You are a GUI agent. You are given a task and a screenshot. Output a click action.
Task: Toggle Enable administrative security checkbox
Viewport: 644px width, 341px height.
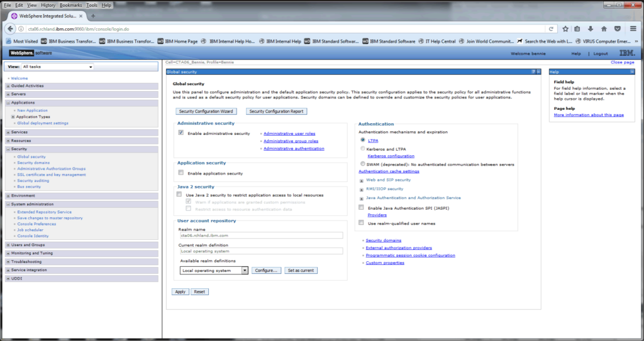click(180, 133)
